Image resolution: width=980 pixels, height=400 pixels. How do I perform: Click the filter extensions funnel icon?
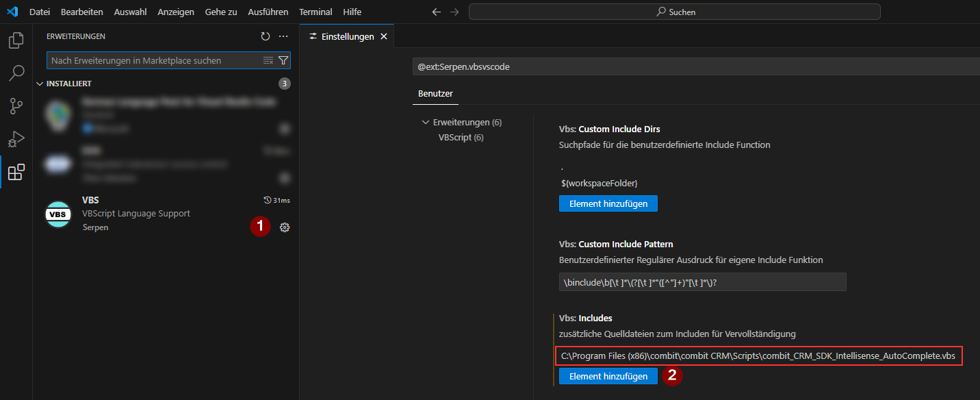pyautogui.click(x=283, y=60)
